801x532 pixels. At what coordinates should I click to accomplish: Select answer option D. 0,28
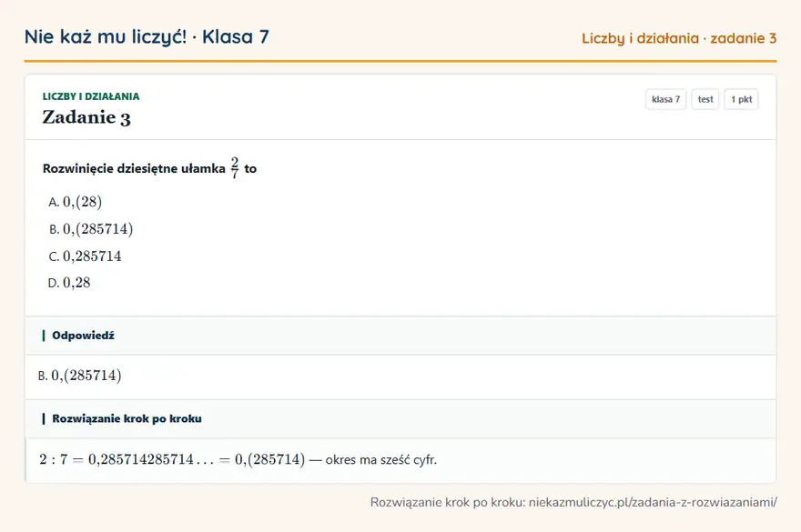click(69, 282)
